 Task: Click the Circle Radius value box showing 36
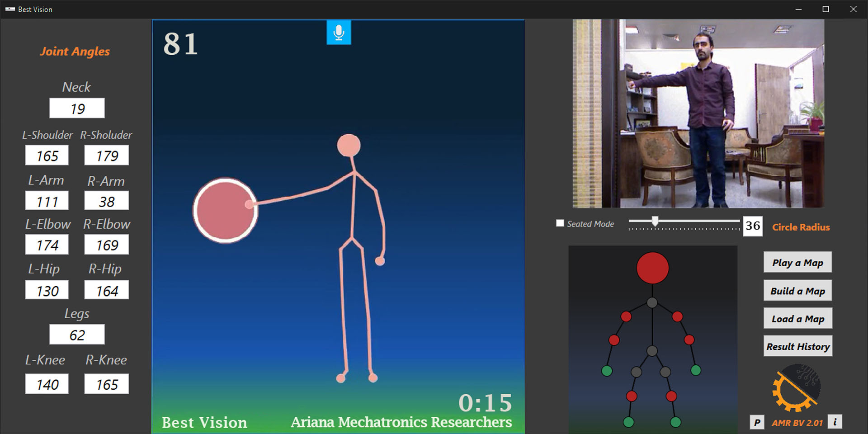point(753,226)
